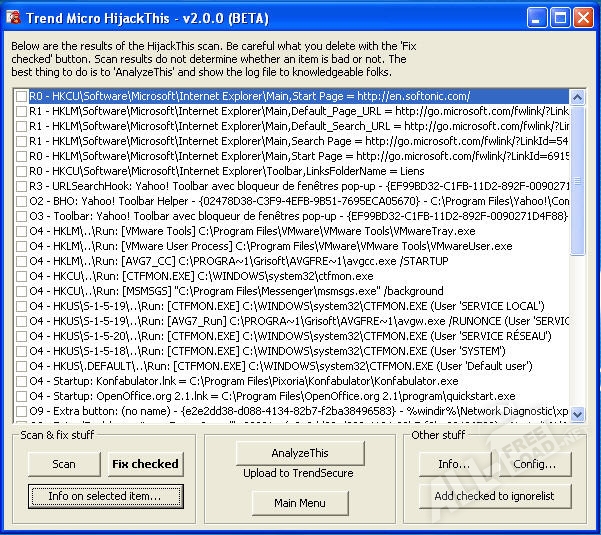Screen dimensions: 601x535
Task: Select the AVG7_CC avgcc.exe startup checkbox
Action: (21, 261)
